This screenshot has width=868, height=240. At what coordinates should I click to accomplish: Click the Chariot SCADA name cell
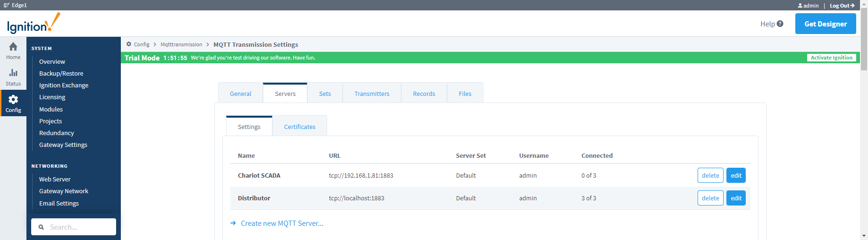coord(259,175)
